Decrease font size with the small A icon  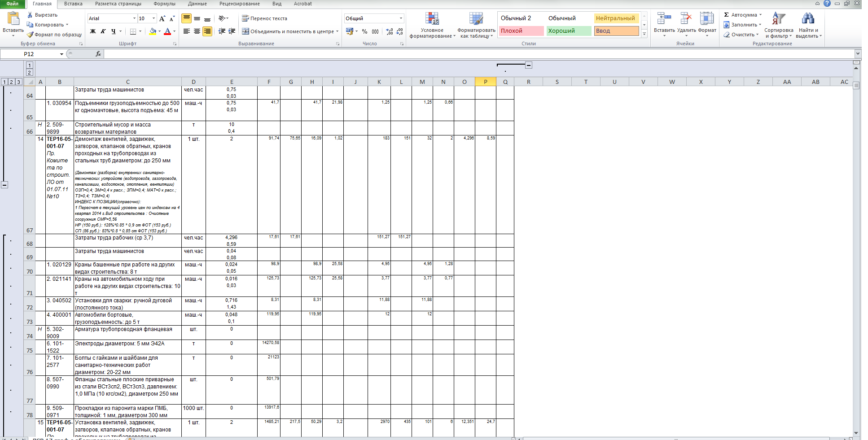[x=172, y=18]
